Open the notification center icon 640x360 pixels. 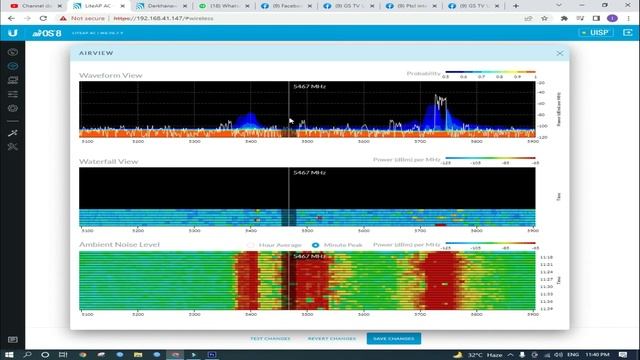(x=623, y=355)
